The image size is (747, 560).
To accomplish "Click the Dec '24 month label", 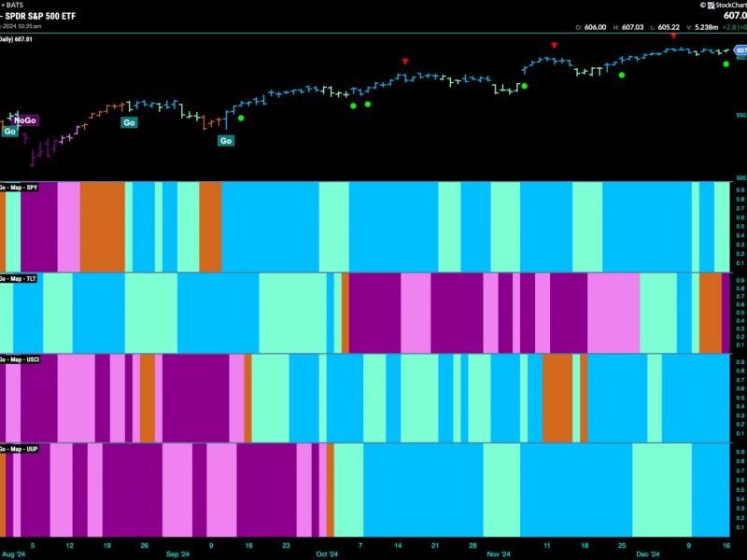I will click(x=648, y=553).
